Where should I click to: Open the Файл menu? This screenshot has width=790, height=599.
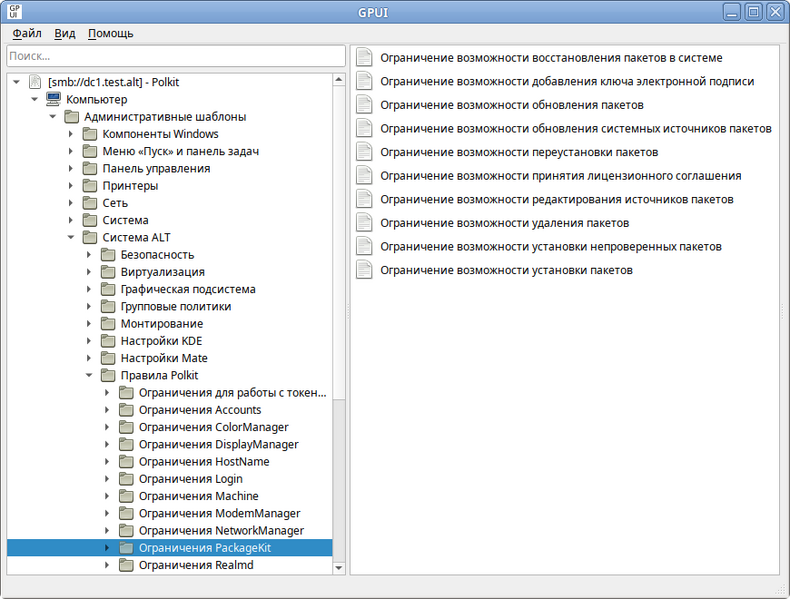point(27,33)
